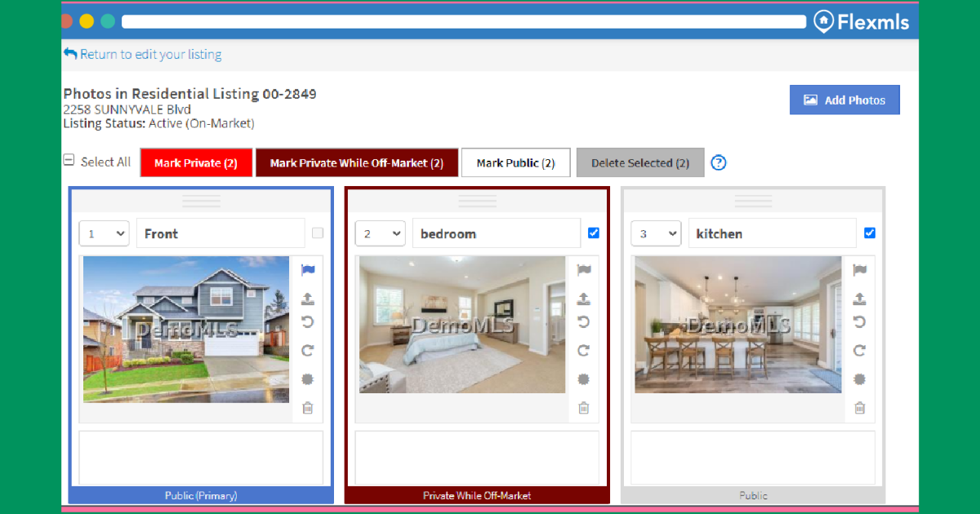Select the Front photo checkbox
The image size is (980, 514).
point(318,233)
